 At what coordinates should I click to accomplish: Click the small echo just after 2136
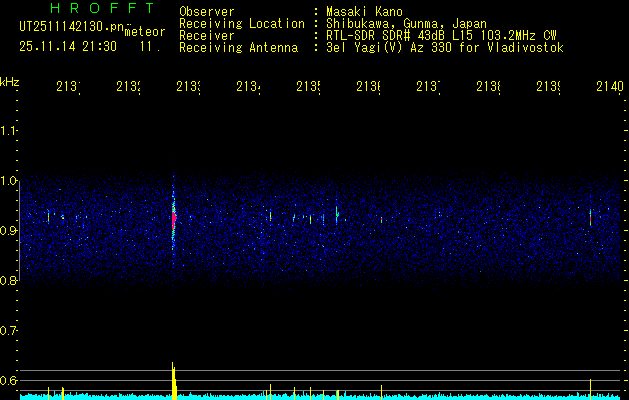coord(381,220)
